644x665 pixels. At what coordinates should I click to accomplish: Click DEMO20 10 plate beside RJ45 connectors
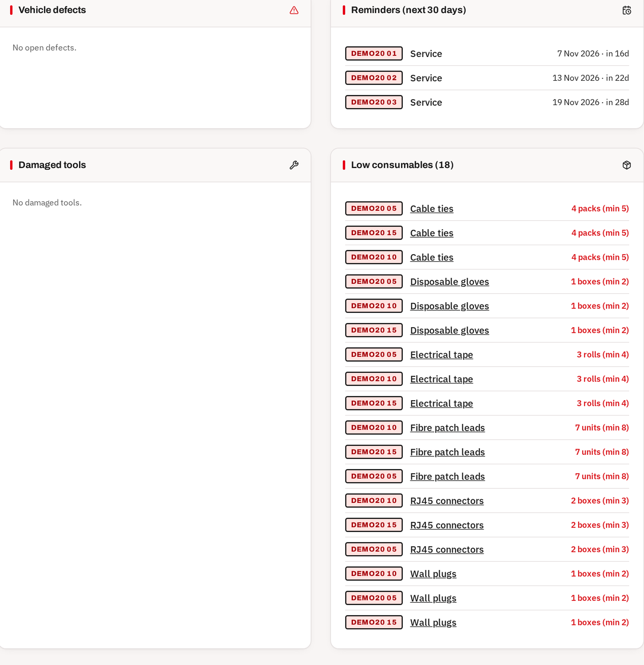click(374, 501)
